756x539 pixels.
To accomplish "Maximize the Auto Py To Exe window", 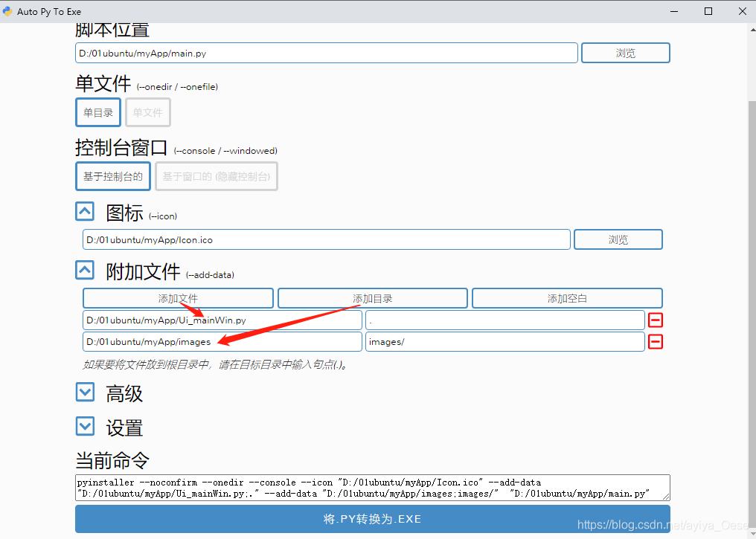I will pyautogui.click(x=708, y=11).
